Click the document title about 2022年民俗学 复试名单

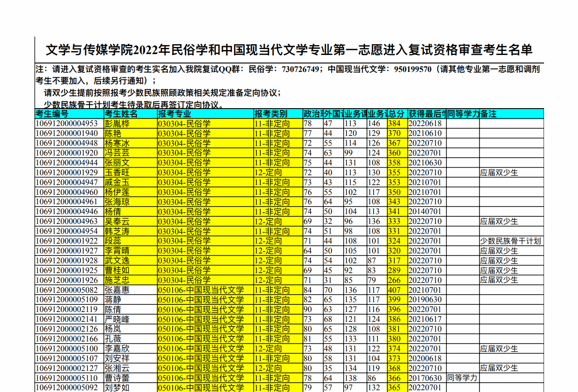(x=289, y=50)
